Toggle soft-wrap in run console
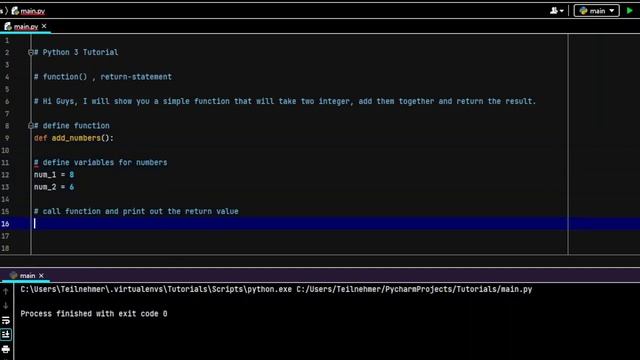 pyautogui.click(x=6, y=320)
